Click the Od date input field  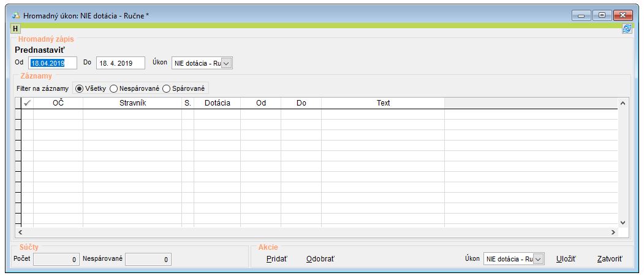[x=52, y=63]
